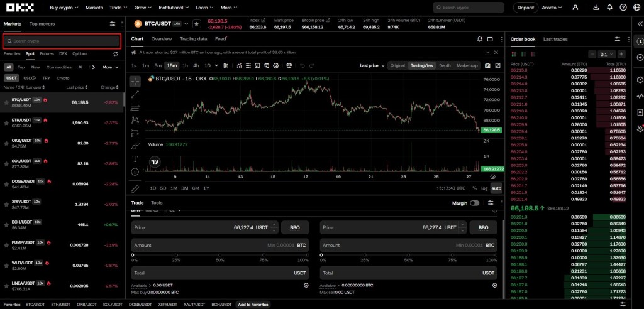Select the ruler measure tool

click(135, 189)
